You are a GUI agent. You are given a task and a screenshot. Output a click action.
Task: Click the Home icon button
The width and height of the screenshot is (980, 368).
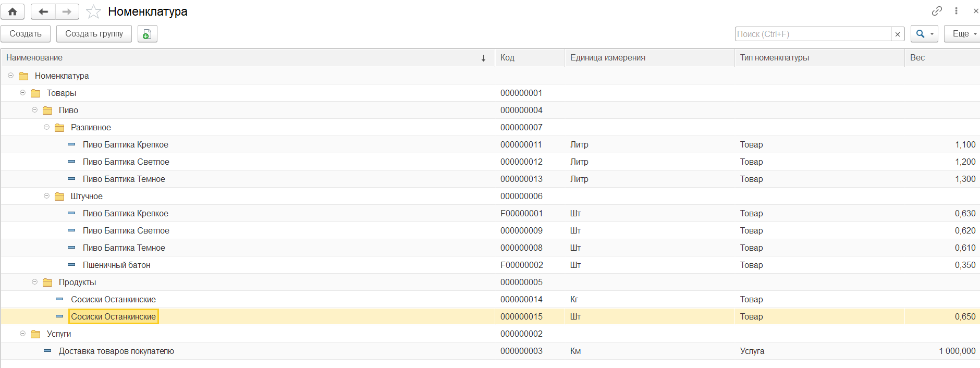coord(13,11)
